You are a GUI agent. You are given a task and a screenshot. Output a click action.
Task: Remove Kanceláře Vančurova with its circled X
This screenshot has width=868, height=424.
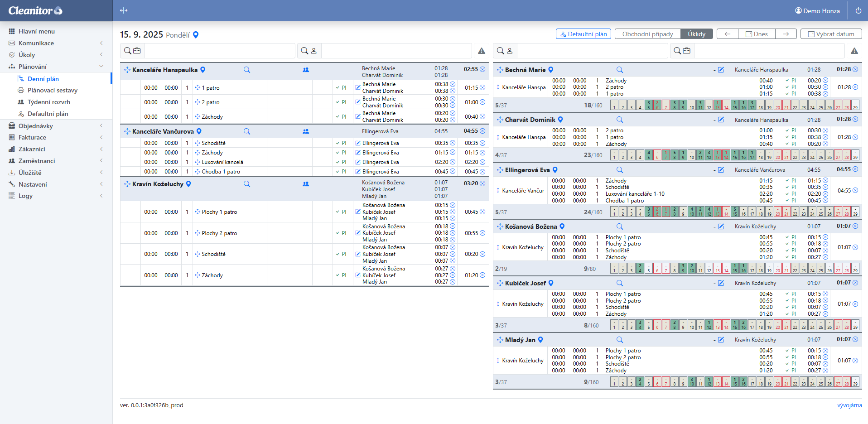pyautogui.click(x=482, y=131)
